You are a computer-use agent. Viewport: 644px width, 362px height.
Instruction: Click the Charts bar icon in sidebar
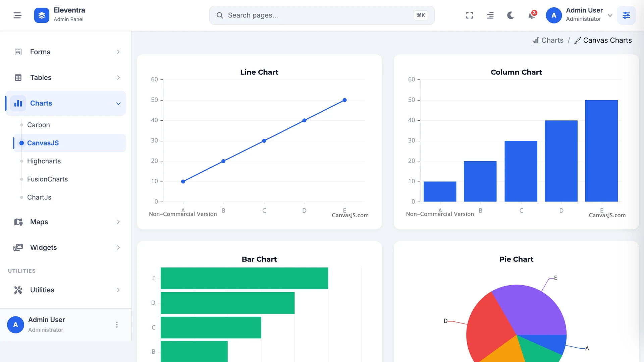[18, 103]
